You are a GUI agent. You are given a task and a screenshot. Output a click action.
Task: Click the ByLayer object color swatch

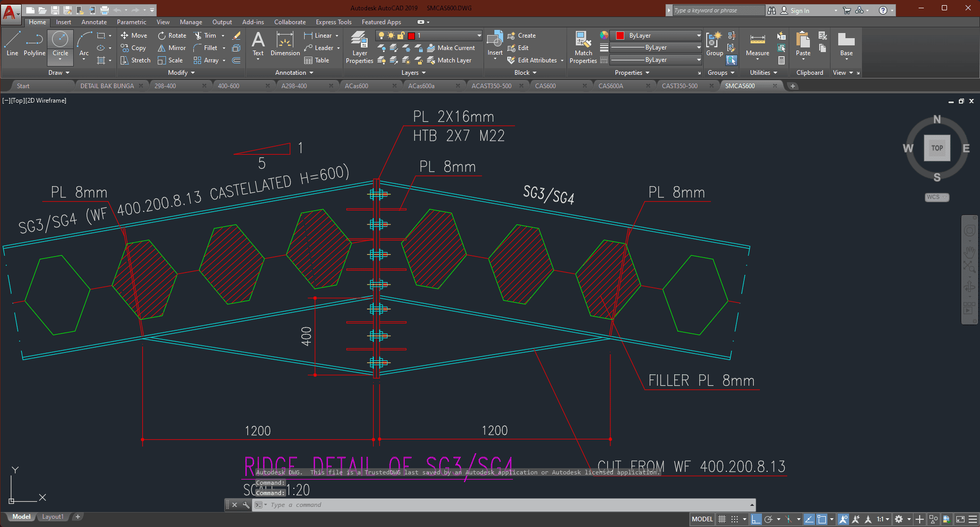click(620, 36)
